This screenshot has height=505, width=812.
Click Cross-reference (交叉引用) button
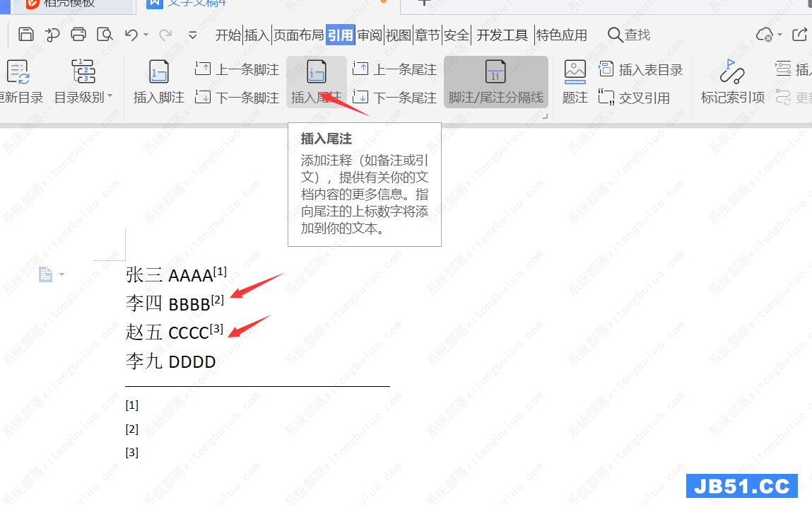635,98
